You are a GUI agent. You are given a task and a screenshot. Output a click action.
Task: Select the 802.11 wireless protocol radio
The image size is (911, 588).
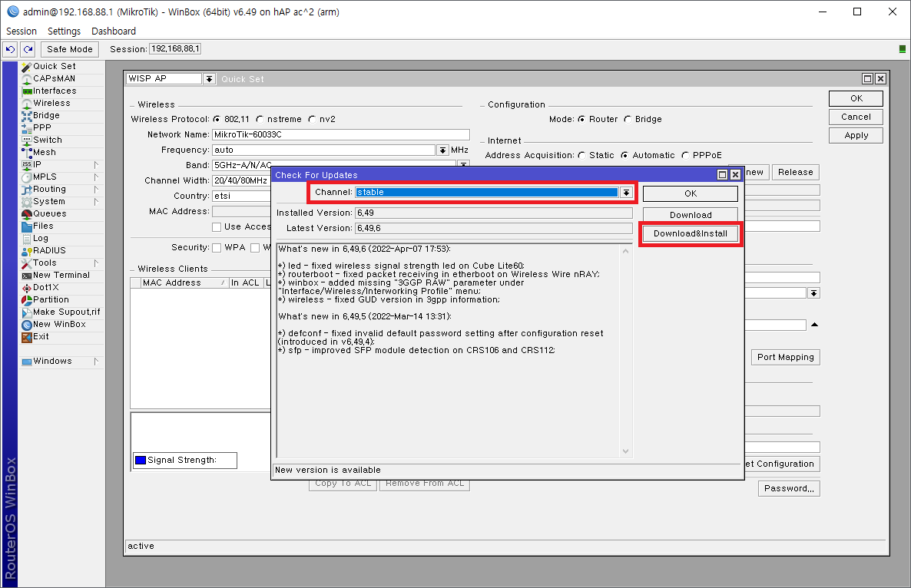pos(217,119)
